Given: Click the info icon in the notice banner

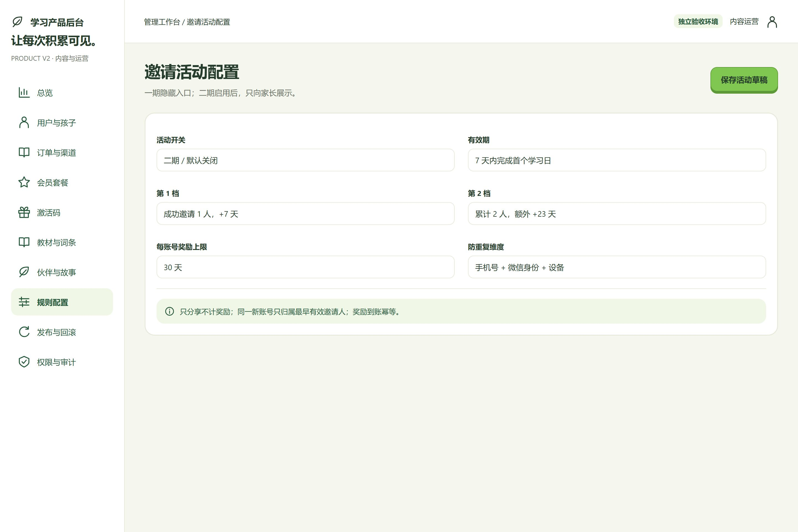Looking at the screenshot, I should coord(170,311).
